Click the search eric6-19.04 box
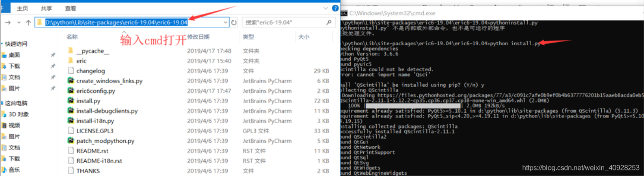The image size is (644, 176). coord(289,22)
